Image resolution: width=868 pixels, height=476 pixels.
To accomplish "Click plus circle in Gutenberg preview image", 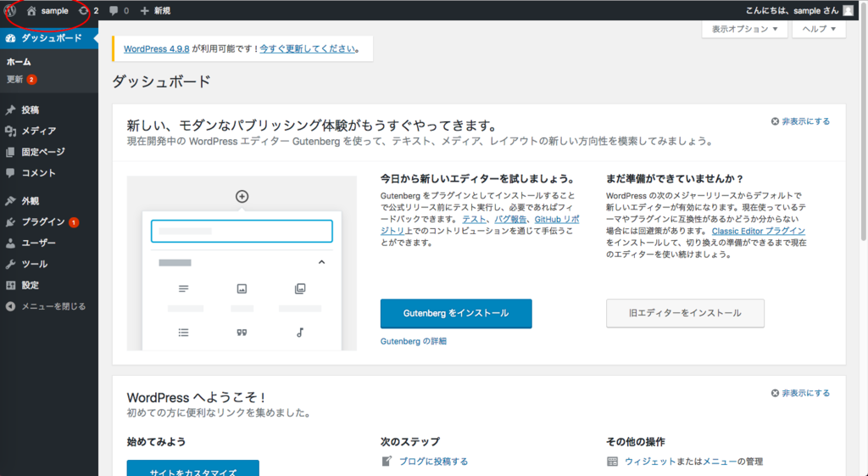I will coord(242,196).
